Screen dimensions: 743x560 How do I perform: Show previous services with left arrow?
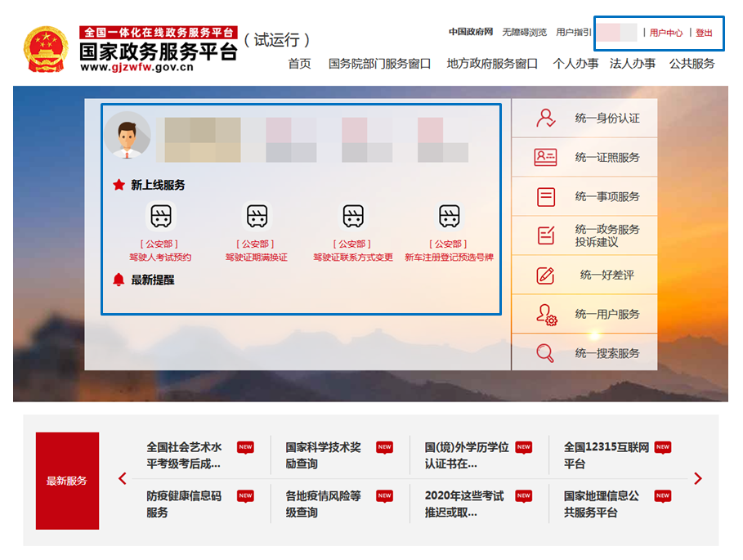coord(123,478)
